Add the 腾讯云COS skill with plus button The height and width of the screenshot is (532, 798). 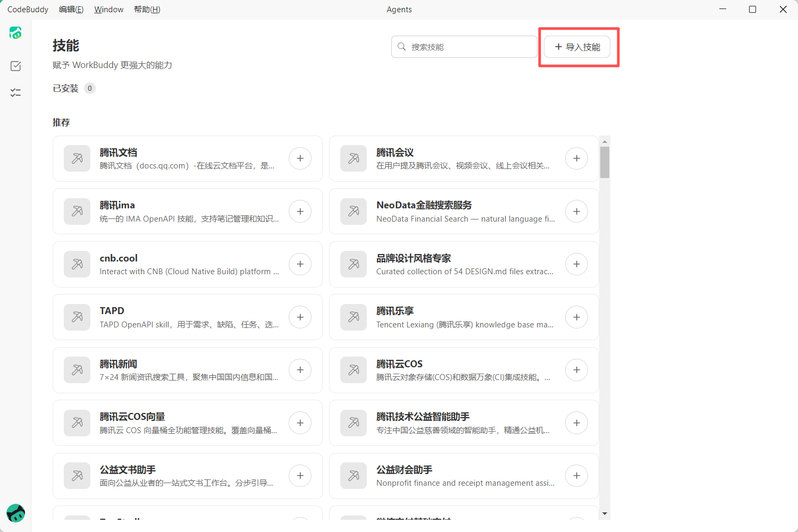577,370
